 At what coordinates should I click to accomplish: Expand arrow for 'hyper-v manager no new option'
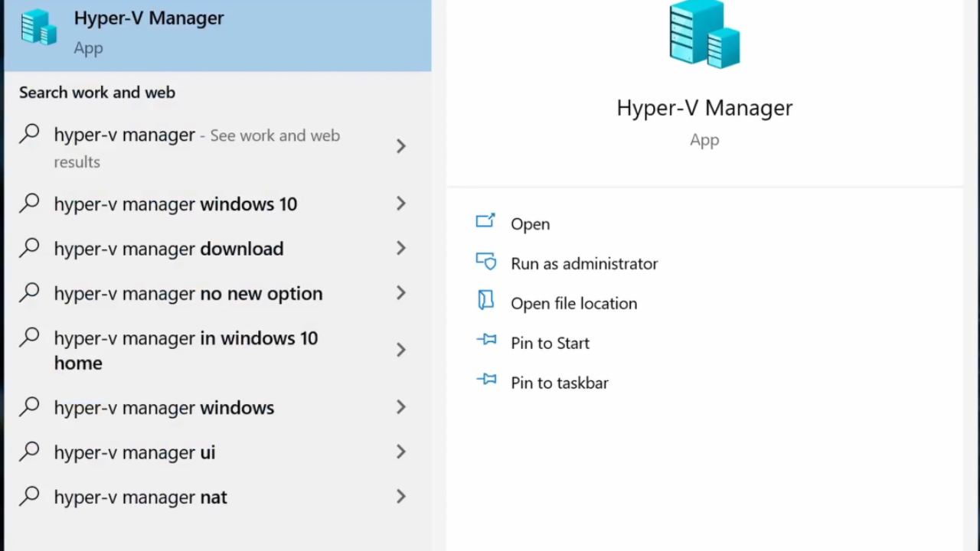click(400, 293)
